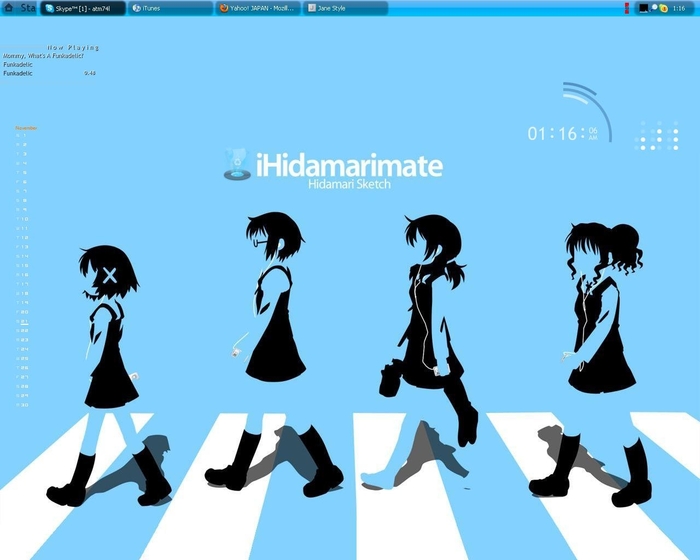Open the yellow-green round tray icon
Image resolution: width=700 pixels, height=560 pixels.
click(x=663, y=8)
